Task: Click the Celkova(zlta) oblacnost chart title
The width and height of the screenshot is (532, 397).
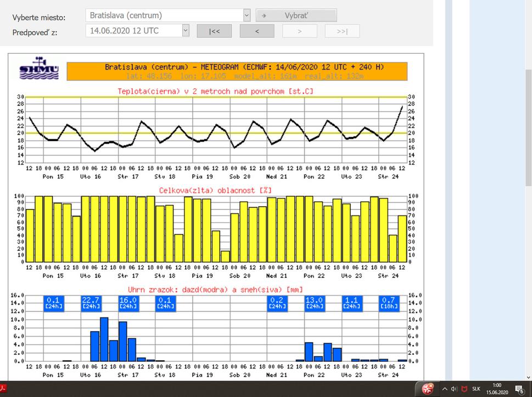Action: tap(215, 191)
